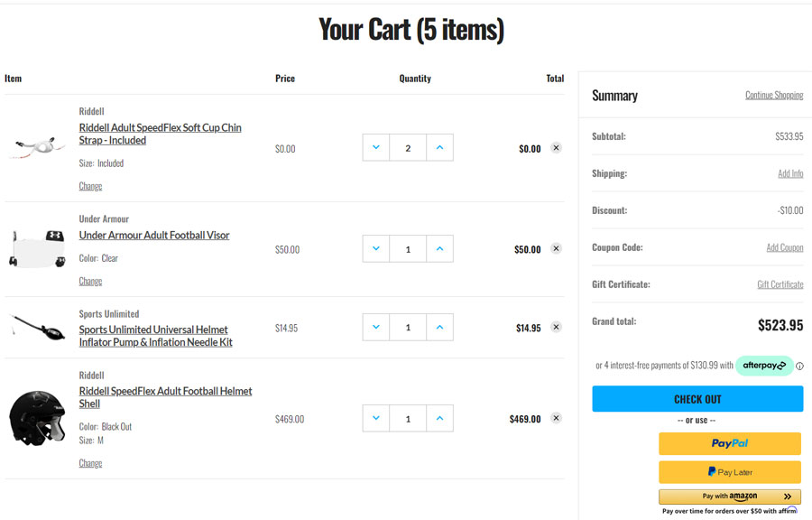812x520 pixels.
Task: Increase quantity of Under Armour Visor
Action: (439, 248)
